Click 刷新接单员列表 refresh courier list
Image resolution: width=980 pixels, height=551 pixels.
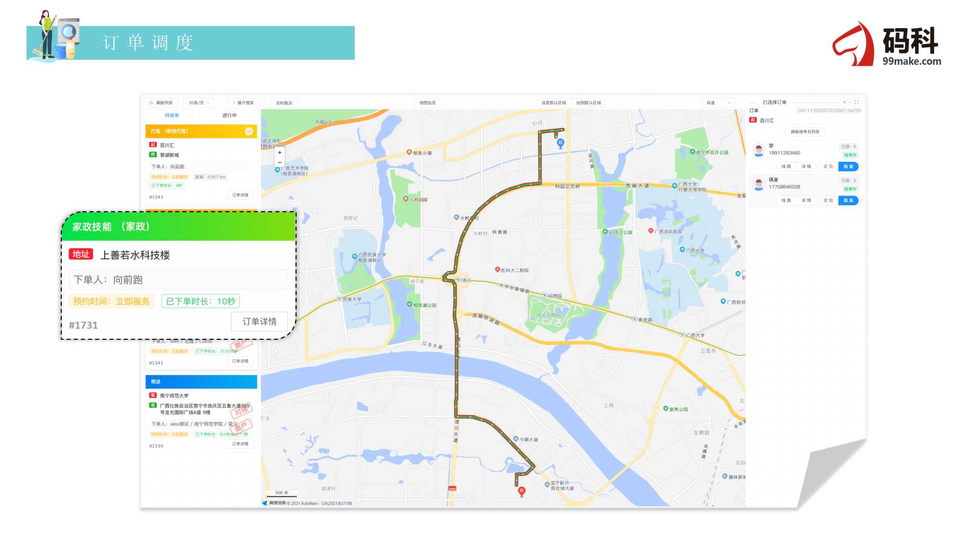click(805, 132)
